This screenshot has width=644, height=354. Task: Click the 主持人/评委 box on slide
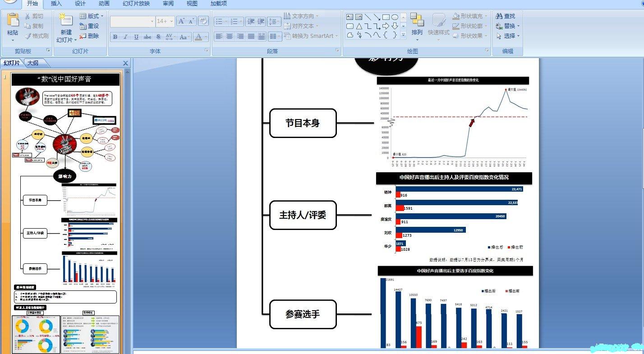[x=303, y=215]
